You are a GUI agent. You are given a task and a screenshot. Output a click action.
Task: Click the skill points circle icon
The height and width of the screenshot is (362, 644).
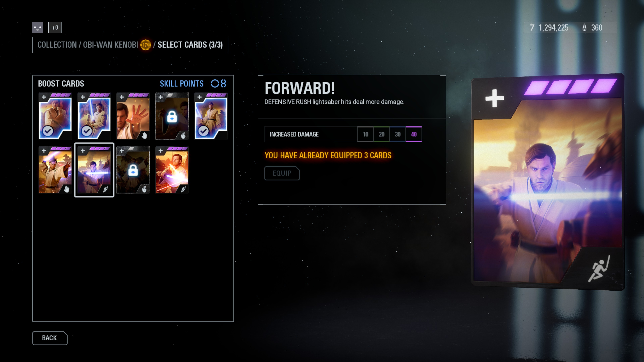[x=215, y=83]
